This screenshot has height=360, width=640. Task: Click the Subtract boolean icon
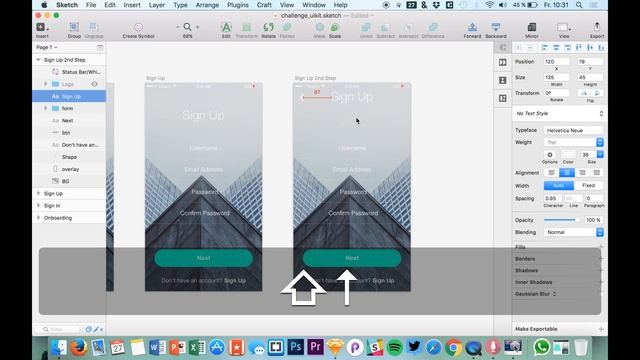click(x=385, y=27)
